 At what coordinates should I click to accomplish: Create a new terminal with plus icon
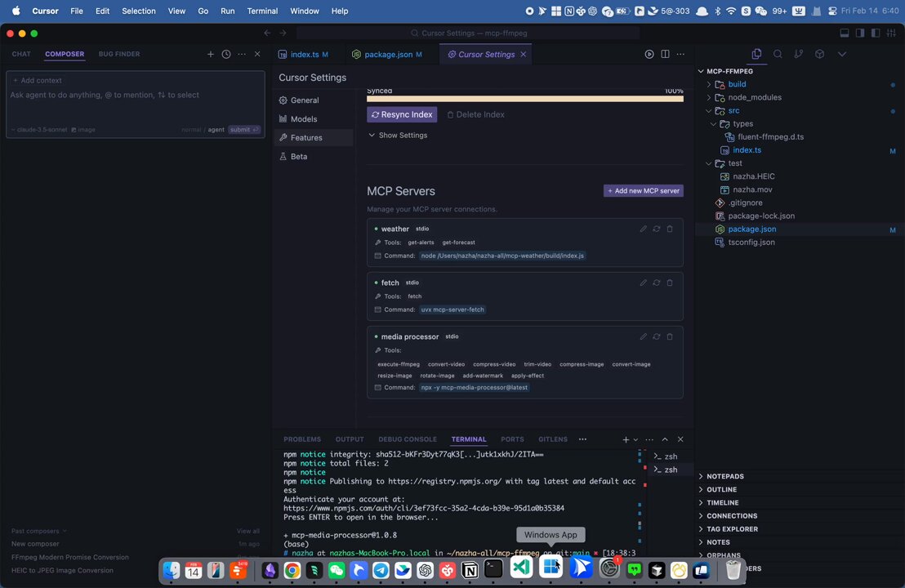click(626, 439)
